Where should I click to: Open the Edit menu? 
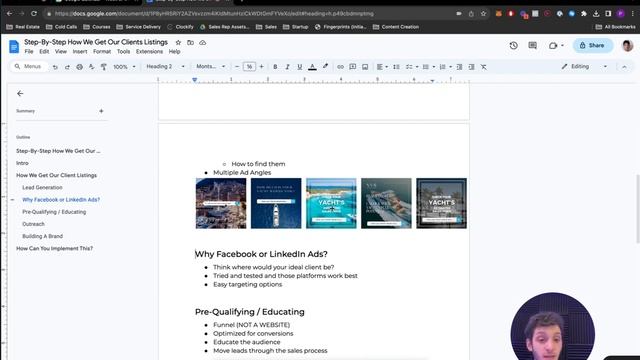[x=44, y=52]
